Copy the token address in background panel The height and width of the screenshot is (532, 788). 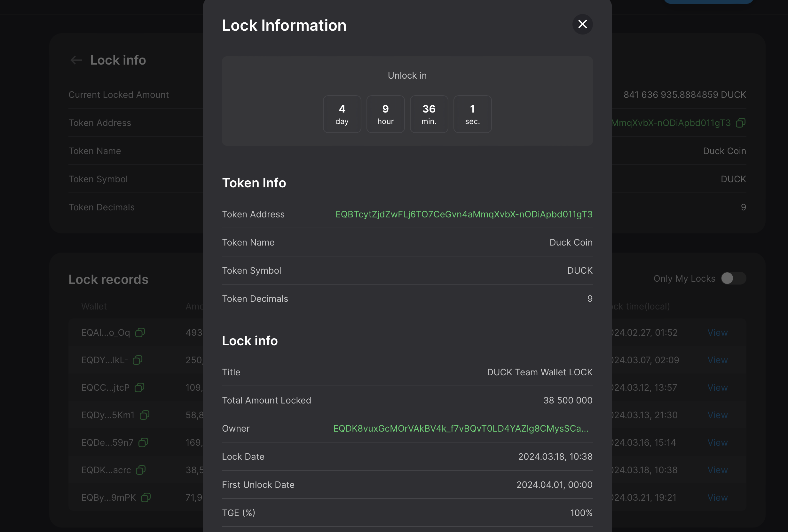coord(741,123)
